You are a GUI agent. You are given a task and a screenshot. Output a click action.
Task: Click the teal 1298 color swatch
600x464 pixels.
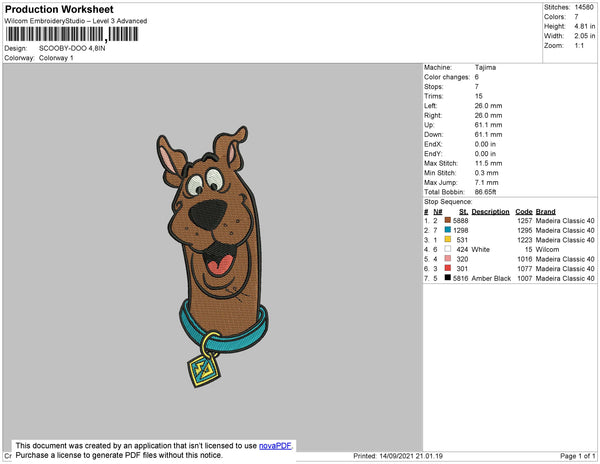click(448, 230)
